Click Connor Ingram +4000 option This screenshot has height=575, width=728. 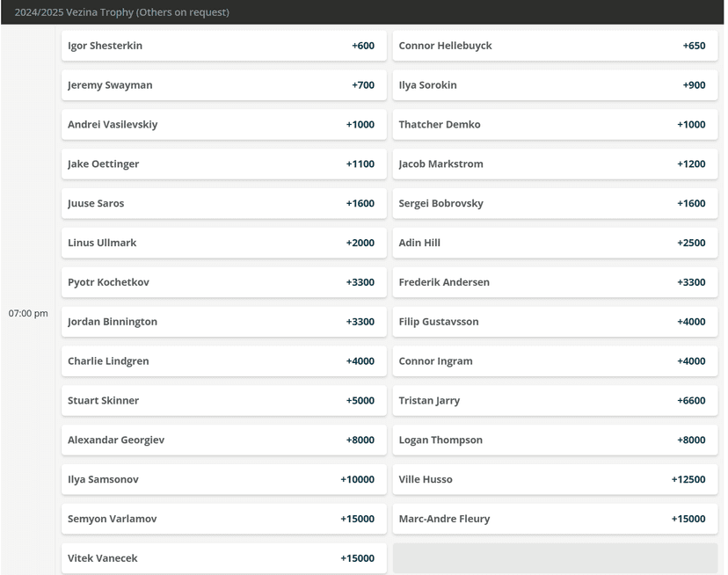(555, 361)
